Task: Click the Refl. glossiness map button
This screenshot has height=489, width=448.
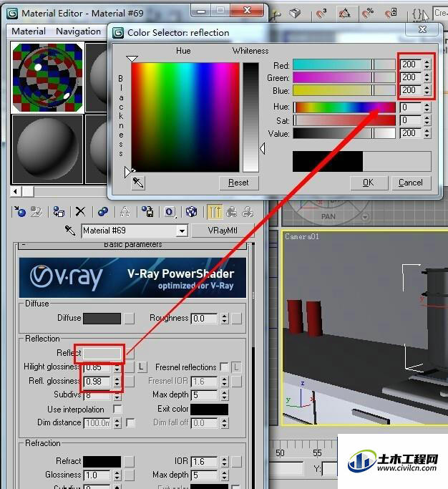Action: pyautogui.click(x=130, y=382)
